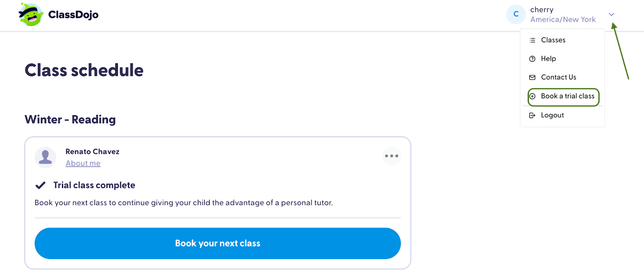The width and height of the screenshot is (644, 274).
Task: Select the Classes list icon in dropdown
Action: (532, 39)
